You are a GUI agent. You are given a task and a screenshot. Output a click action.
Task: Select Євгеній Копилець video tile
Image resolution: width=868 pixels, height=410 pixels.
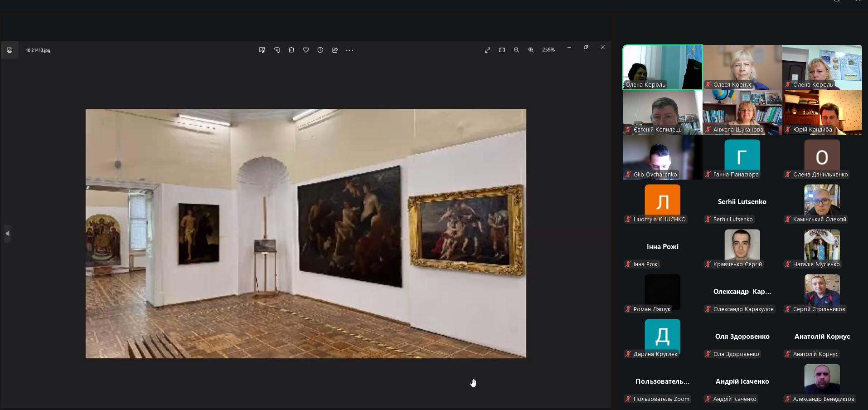(x=662, y=112)
